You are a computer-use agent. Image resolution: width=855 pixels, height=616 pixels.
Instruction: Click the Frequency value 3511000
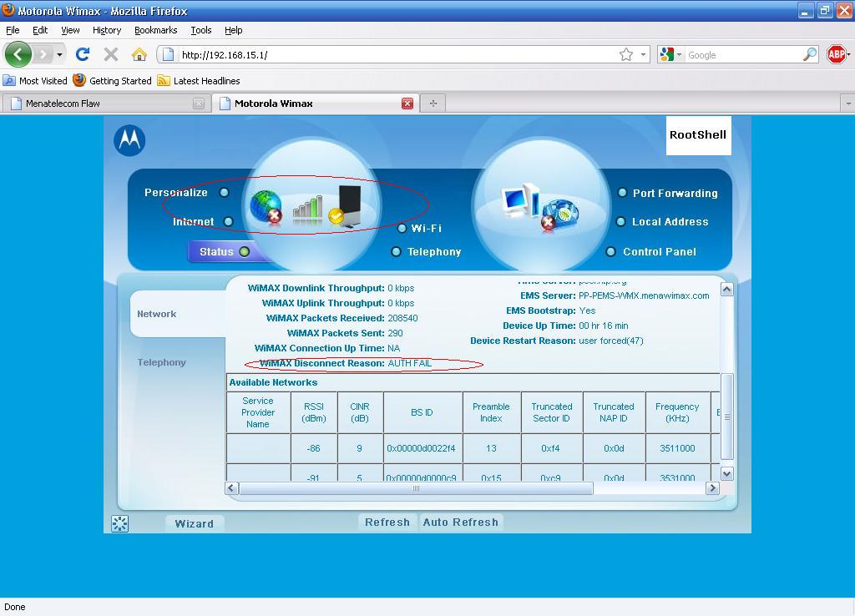[x=677, y=448]
